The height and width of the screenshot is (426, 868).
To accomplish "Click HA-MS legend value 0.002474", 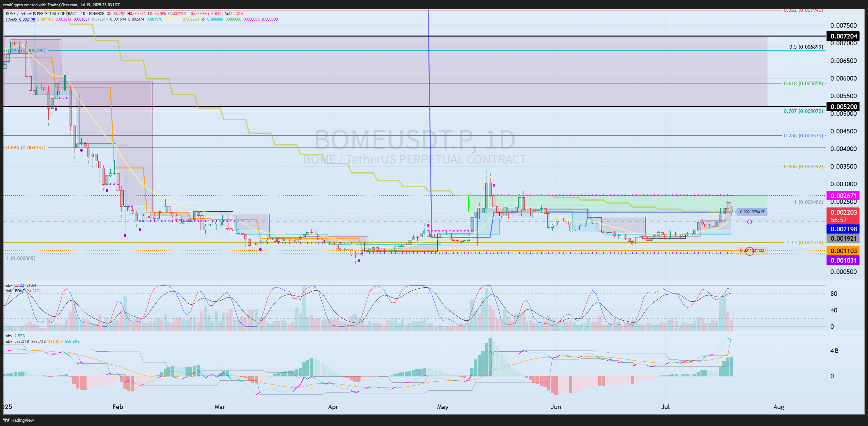I will pos(136,19).
